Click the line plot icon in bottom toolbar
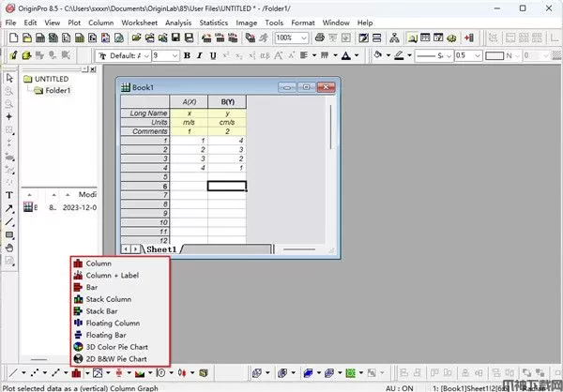Screen dimensions: 563x392 point(11,372)
